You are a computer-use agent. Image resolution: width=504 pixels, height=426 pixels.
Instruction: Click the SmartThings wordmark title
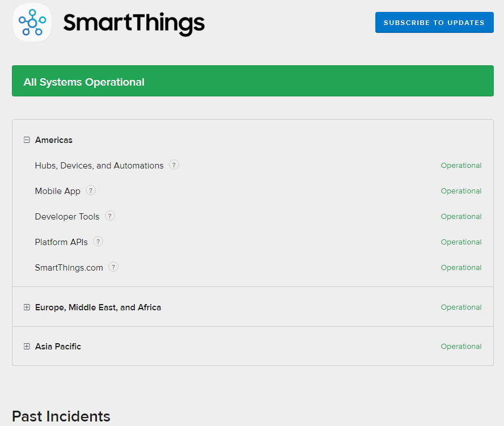coord(134,23)
